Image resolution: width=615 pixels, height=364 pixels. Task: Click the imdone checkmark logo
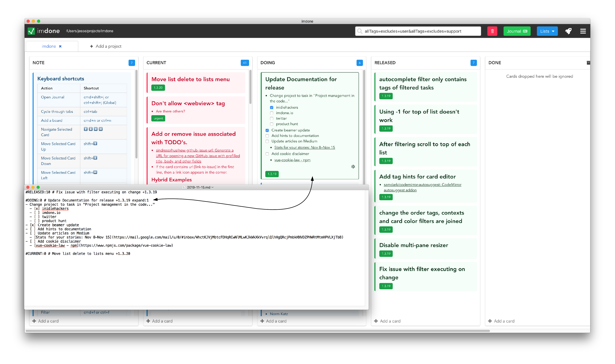pos(31,31)
